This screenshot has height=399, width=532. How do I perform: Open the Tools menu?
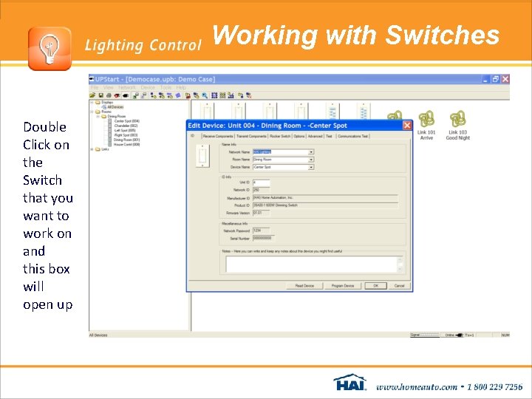pos(166,87)
